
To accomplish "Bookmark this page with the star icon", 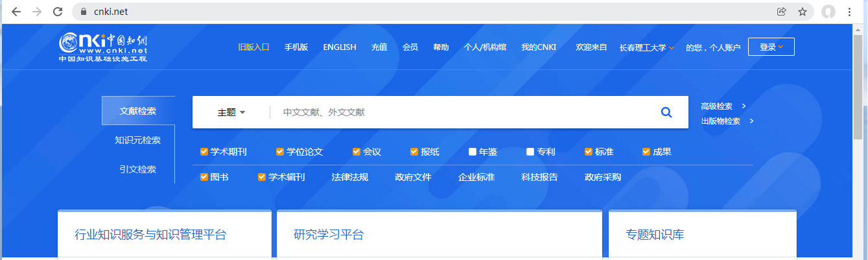I will (802, 12).
